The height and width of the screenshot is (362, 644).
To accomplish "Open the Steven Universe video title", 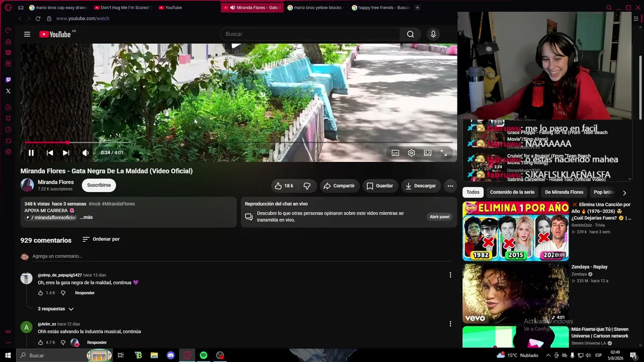I will pyautogui.click(x=600, y=332).
